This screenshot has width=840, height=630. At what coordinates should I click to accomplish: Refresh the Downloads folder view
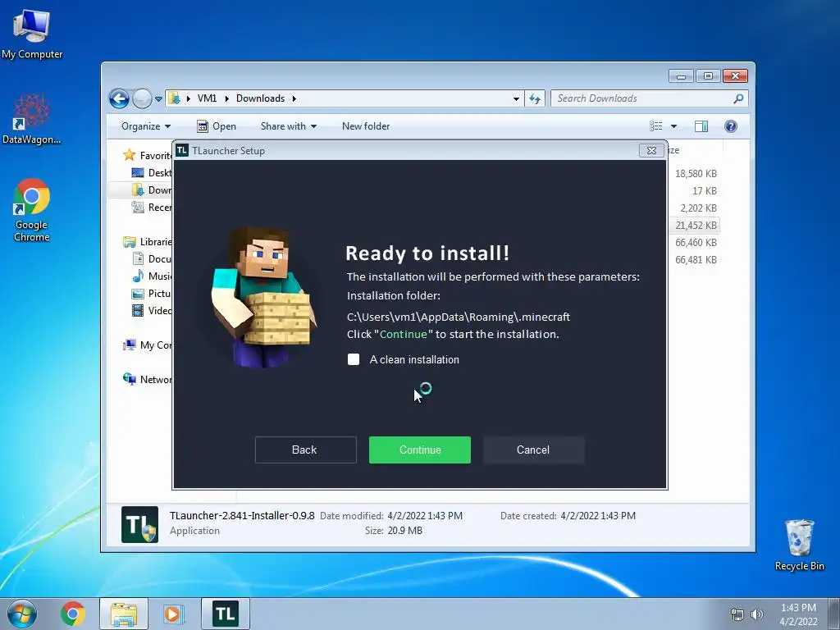535,98
